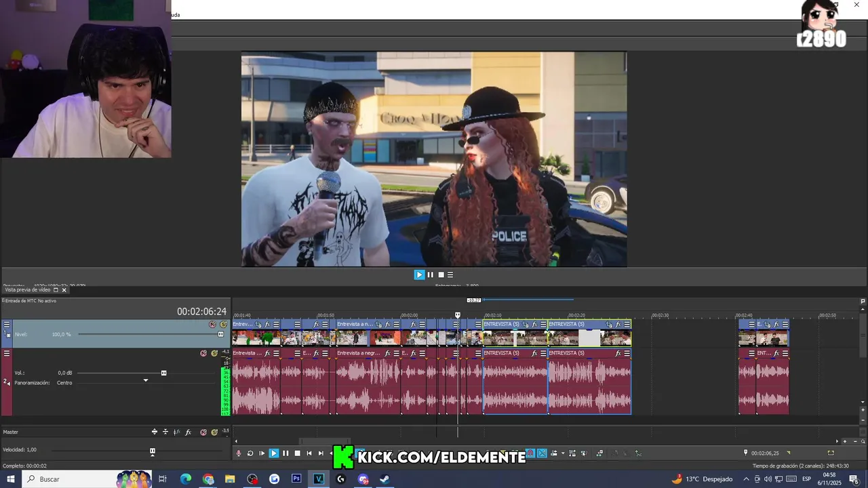
Task: Click the Master bus label
Action: 11,432
